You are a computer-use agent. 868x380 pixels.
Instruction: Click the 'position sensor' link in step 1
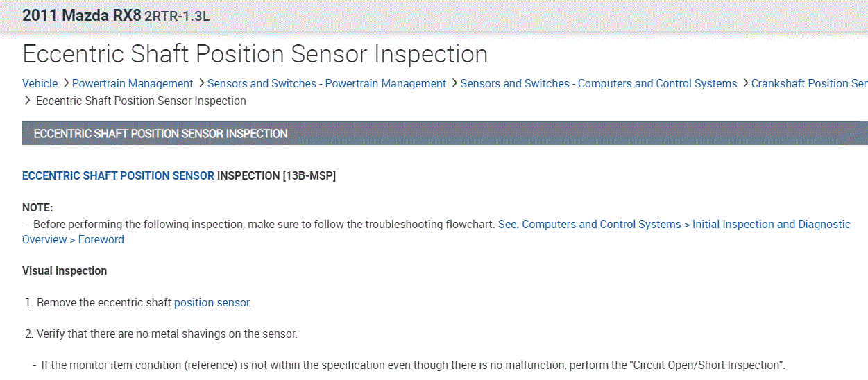(211, 302)
